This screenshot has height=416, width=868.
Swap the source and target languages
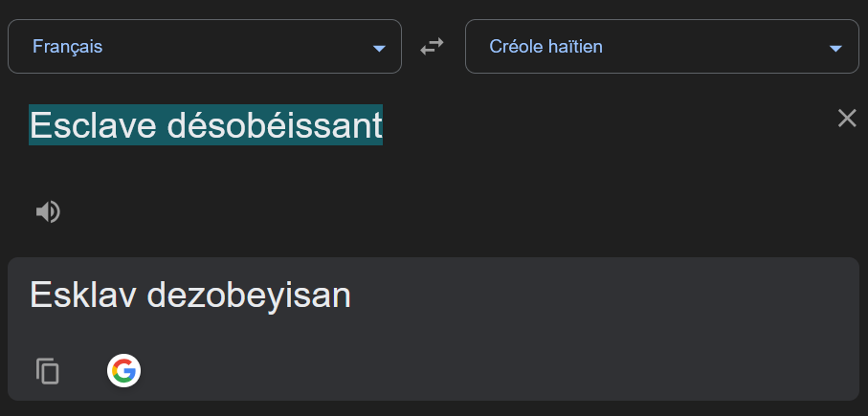click(433, 46)
